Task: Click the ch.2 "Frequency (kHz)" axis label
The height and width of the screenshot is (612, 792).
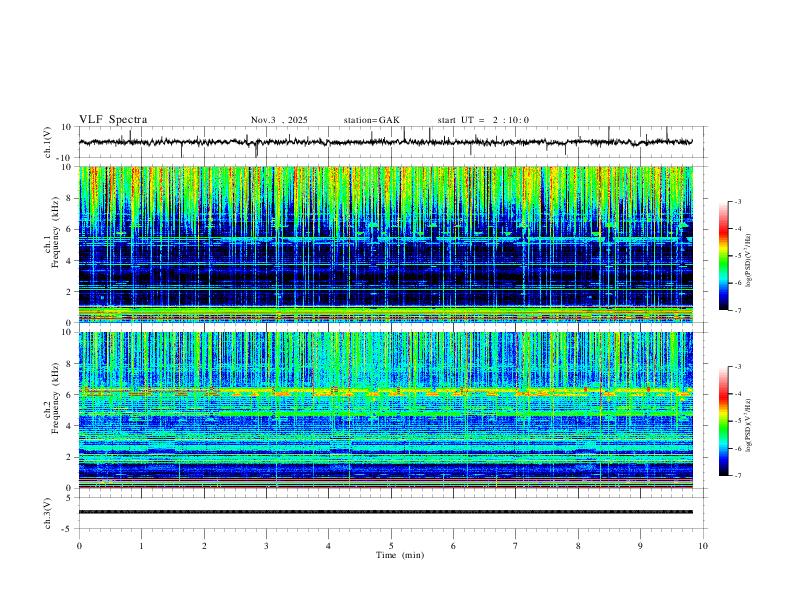Action: tap(55, 398)
